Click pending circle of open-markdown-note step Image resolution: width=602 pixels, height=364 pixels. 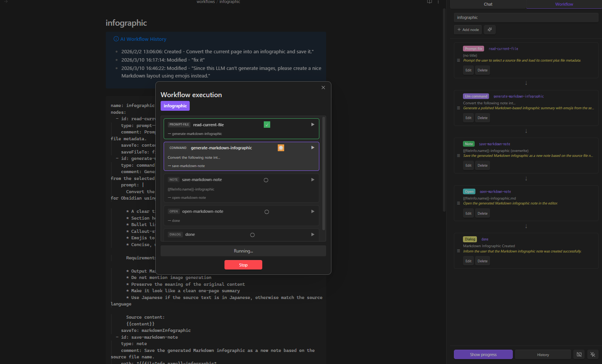pos(267,212)
